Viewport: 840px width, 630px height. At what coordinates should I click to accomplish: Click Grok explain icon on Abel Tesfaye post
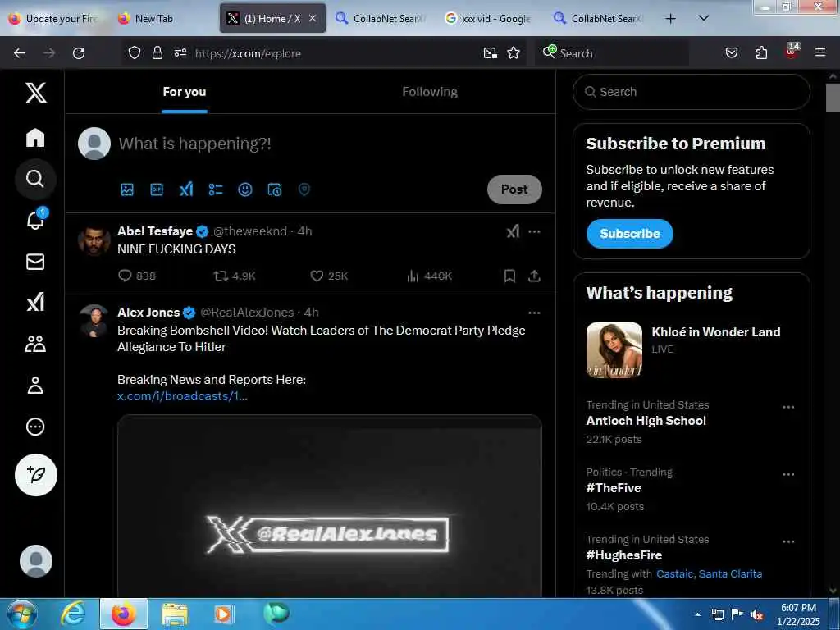513,231
